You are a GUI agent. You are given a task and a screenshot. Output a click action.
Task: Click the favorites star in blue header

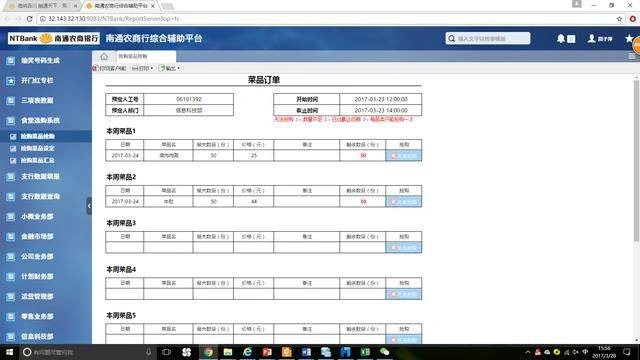pos(629,38)
